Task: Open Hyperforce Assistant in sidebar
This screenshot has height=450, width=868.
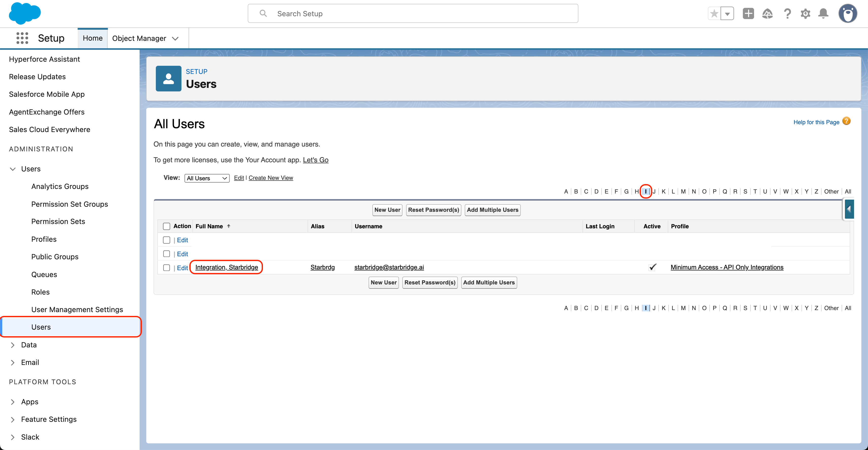Action: point(44,59)
